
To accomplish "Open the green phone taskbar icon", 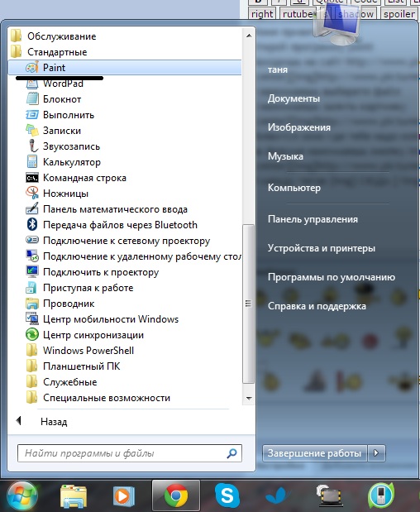I will [x=381, y=495].
